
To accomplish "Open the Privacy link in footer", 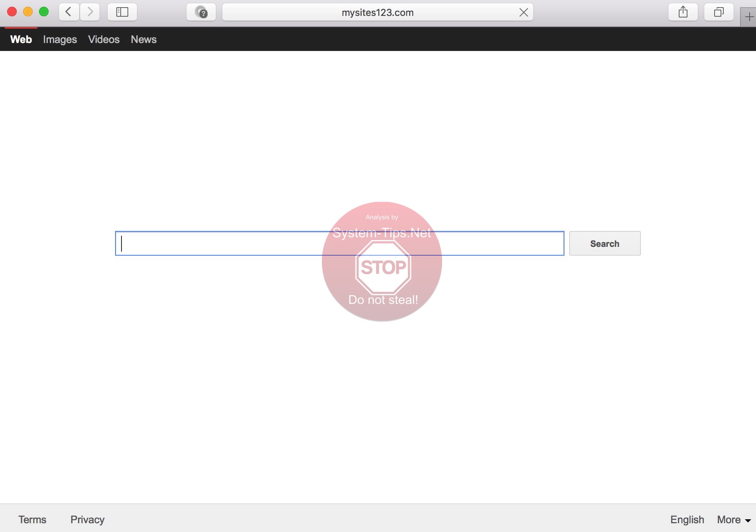I will [x=87, y=519].
